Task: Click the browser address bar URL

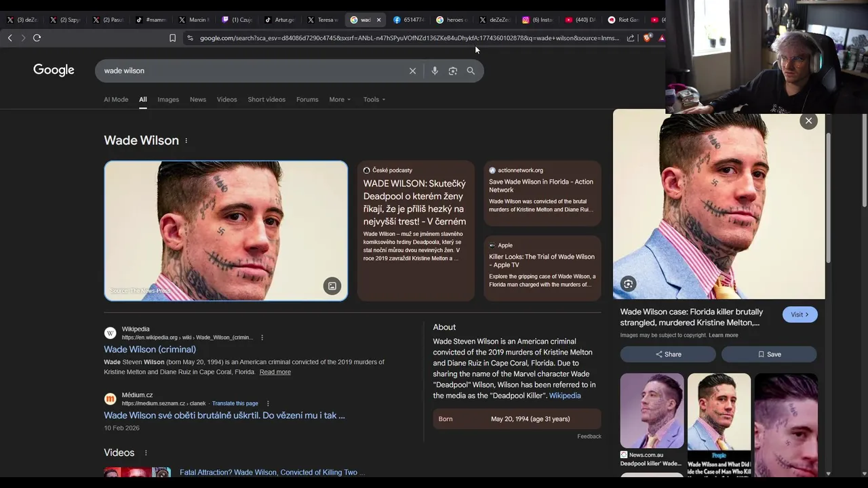Action: tap(410, 38)
